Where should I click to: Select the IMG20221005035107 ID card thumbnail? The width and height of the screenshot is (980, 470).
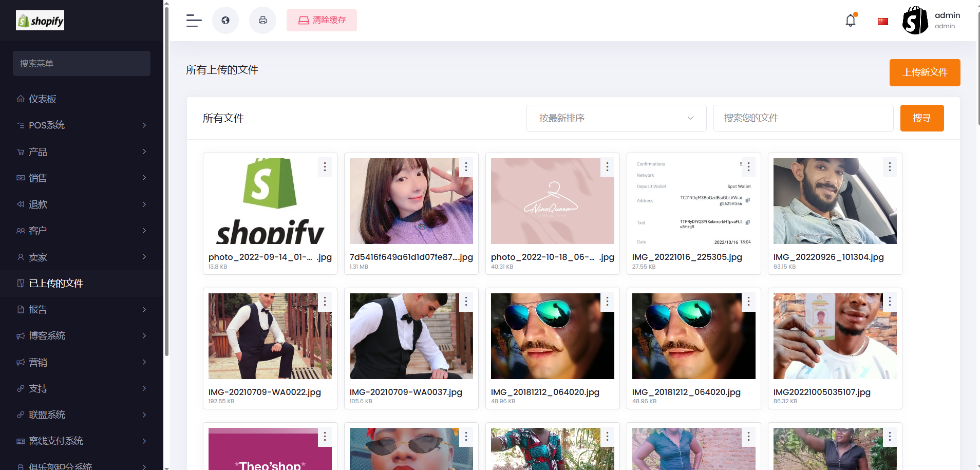click(x=835, y=336)
